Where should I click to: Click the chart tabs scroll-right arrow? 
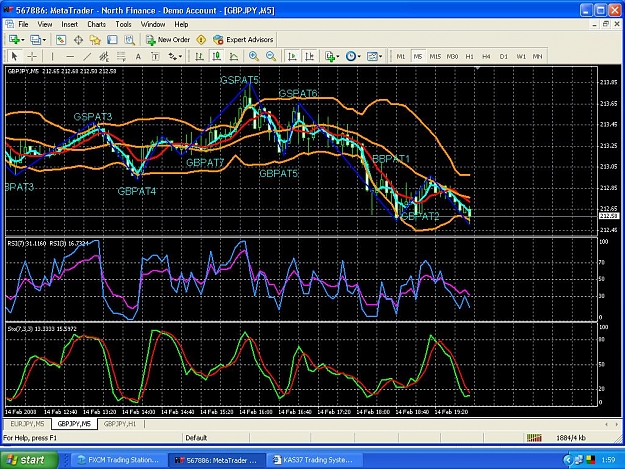pyautogui.click(x=617, y=424)
